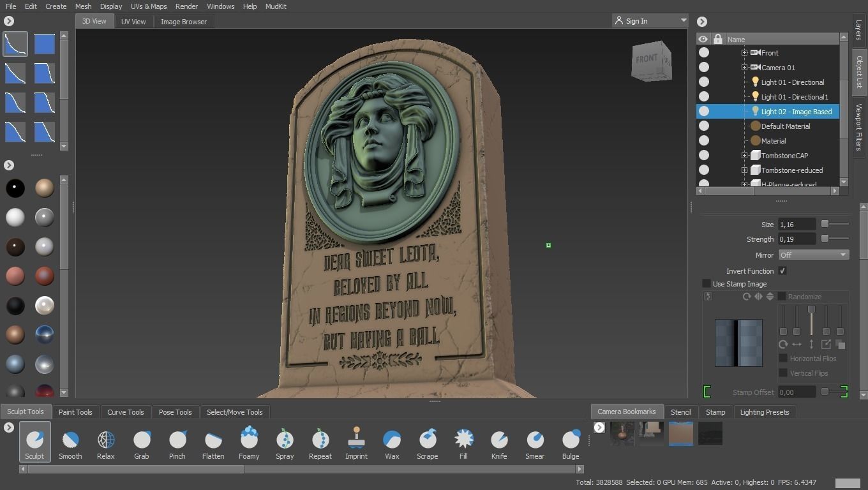868x490 pixels.
Task: Open the Image Browser tab
Action: pyautogui.click(x=184, y=22)
